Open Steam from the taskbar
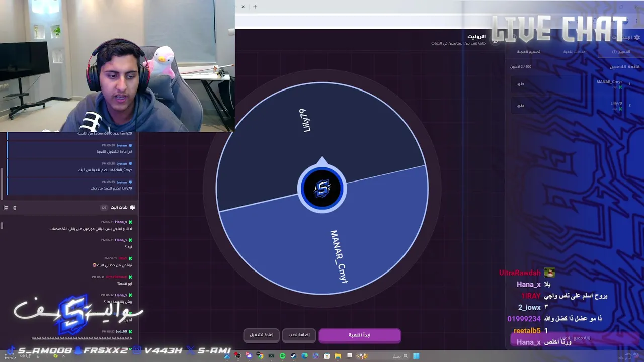Viewport: 644px width, 362px height. click(x=293, y=356)
